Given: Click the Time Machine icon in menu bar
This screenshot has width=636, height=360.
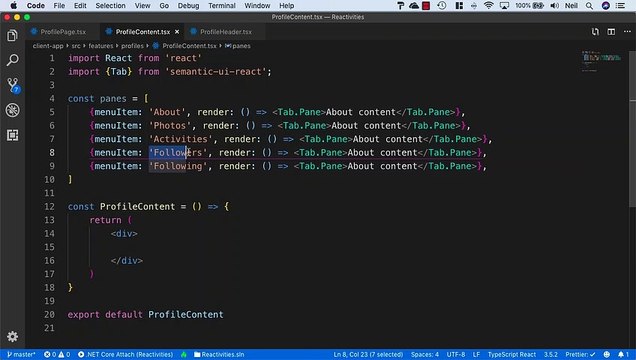Looking at the screenshot, I should click(442, 6).
